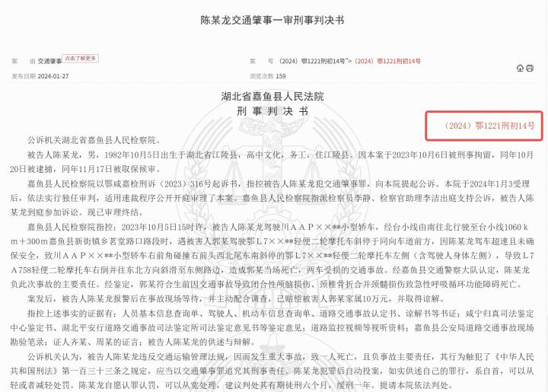The image size is (548, 392).
Task: Click the print icon at top right
Action: [530, 69]
